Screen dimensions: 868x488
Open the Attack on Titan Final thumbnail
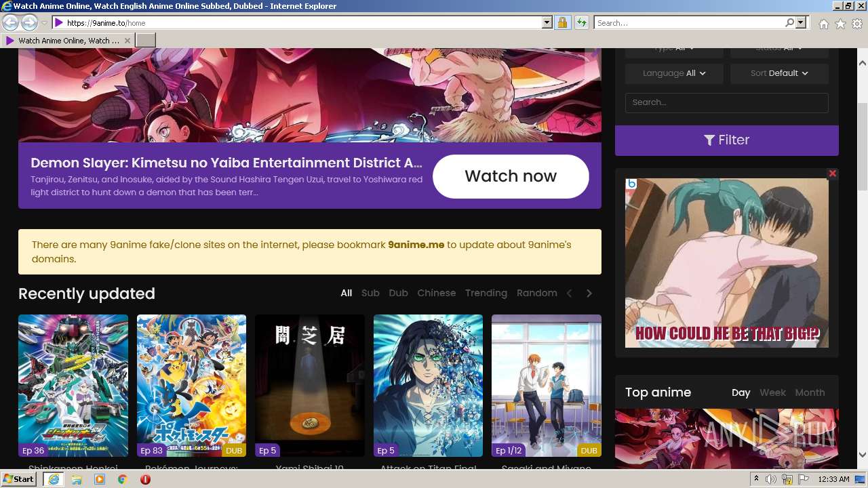pyautogui.click(x=428, y=386)
